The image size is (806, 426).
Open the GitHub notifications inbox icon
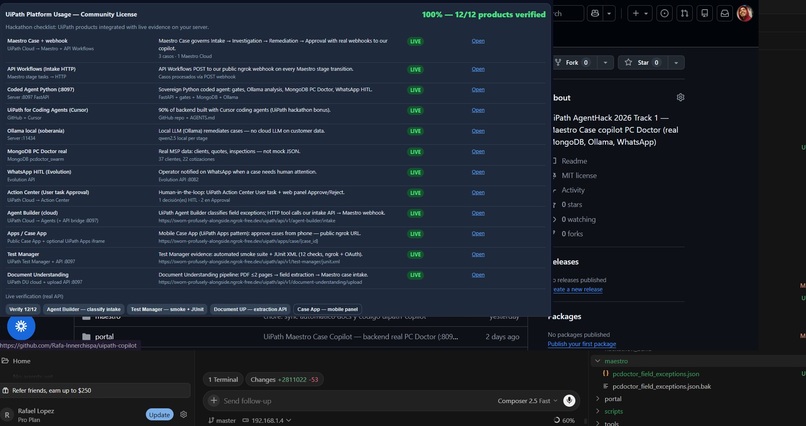point(724,13)
